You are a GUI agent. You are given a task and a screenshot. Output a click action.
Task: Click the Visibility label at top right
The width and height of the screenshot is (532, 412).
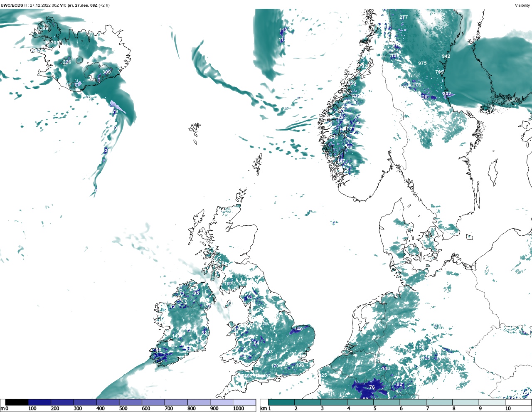522,5
